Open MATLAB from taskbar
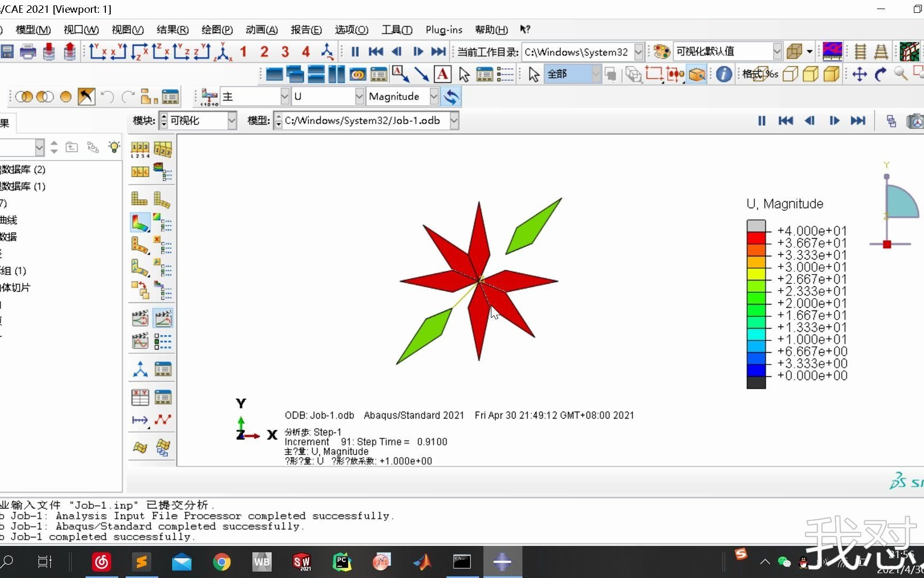Screen dimensions: 924x578 pos(422,562)
